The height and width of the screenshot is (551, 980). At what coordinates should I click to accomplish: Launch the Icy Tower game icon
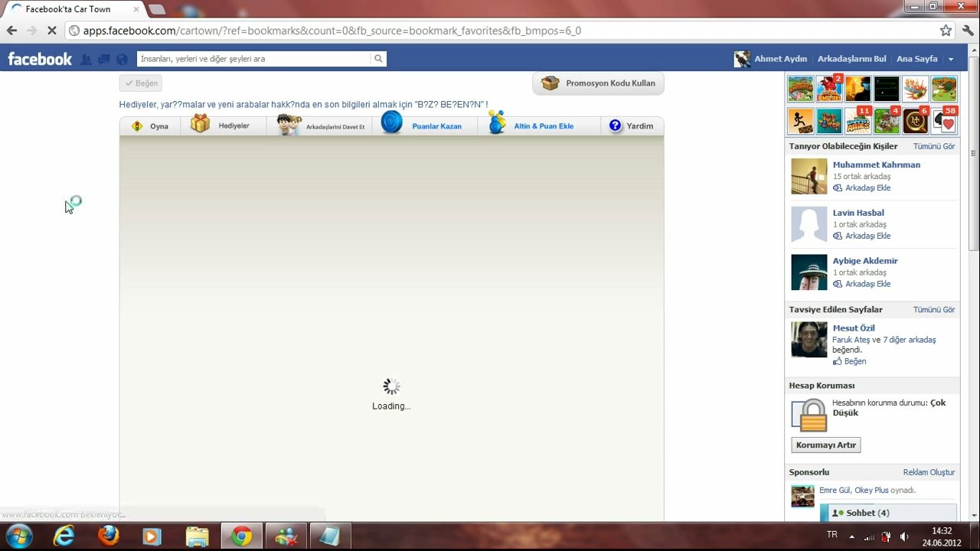pos(828,122)
